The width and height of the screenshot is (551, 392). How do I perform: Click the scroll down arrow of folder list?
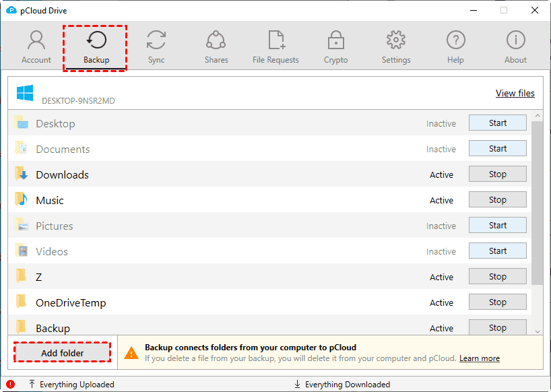(x=538, y=331)
